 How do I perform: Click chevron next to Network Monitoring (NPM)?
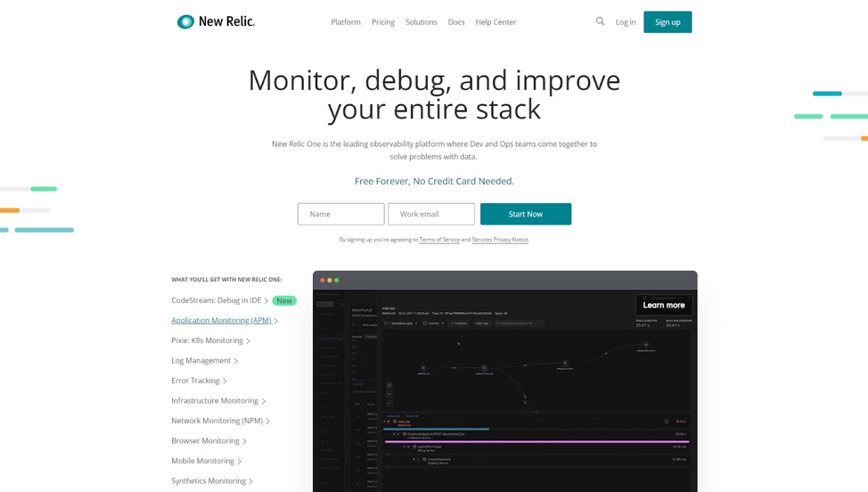pyautogui.click(x=268, y=422)
